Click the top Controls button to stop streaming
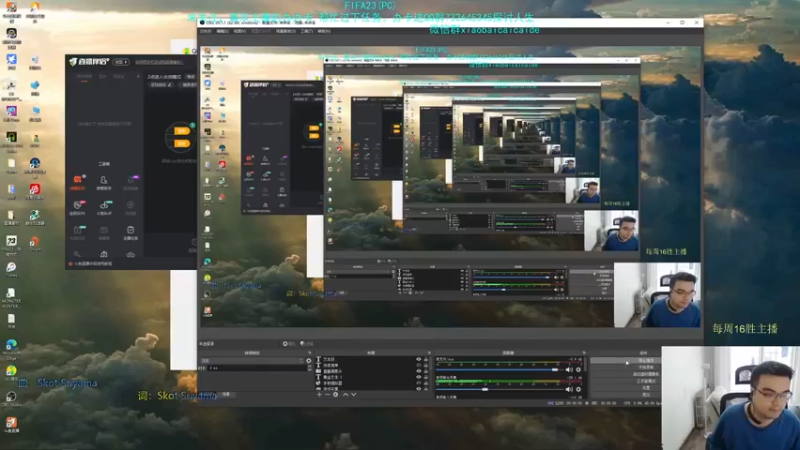The height and width of the screenshot is (450, 800). (x=626, y=361)
